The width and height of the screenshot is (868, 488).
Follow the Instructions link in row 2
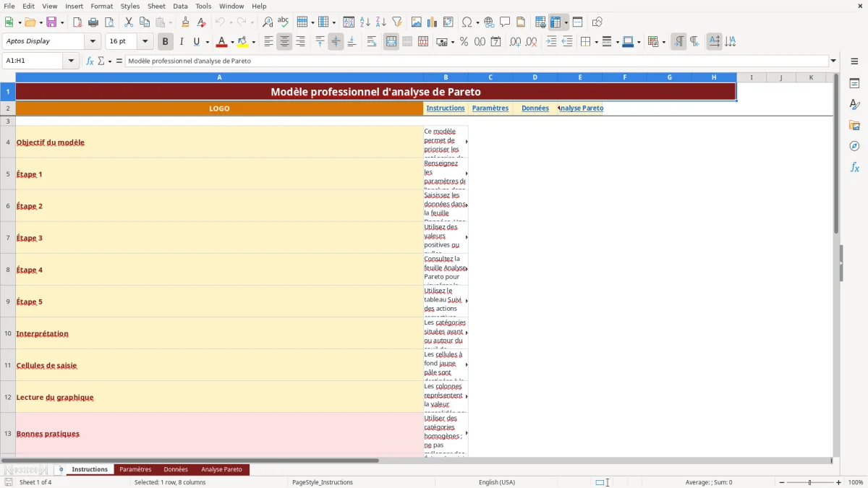click(446, 108)
